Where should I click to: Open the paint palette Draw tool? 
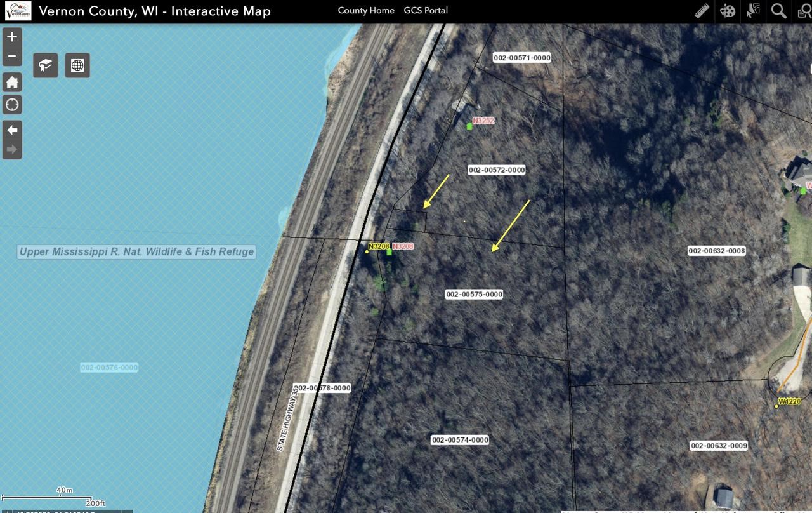(x=728, y=11)
